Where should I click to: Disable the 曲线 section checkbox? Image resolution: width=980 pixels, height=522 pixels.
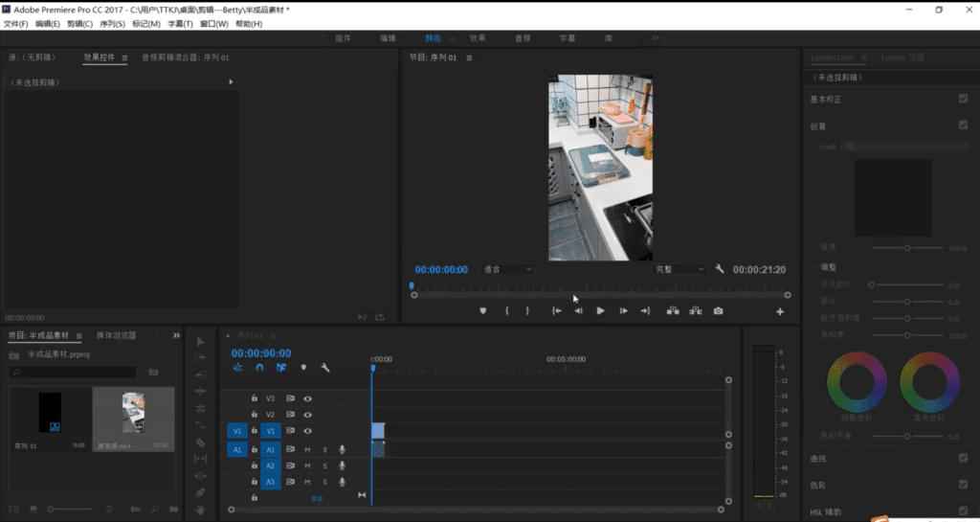pyautogui.click(x=963, y=458)
